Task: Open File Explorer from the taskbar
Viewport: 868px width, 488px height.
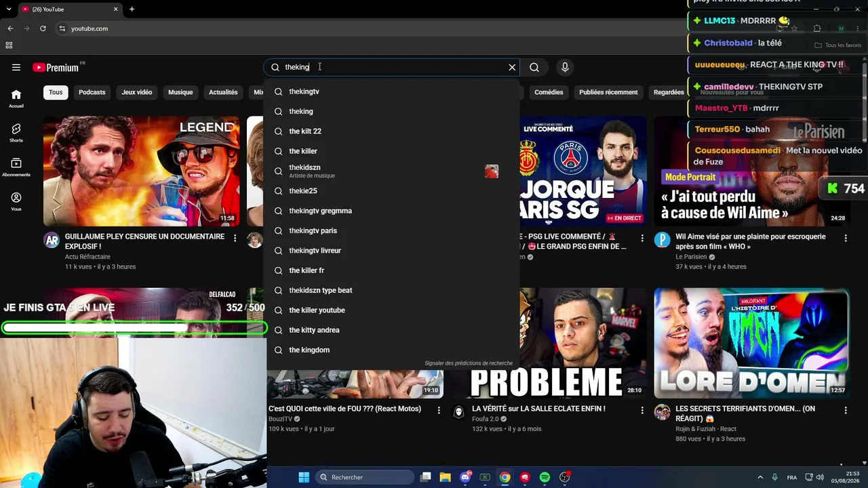Action: (x=445, y=477)
